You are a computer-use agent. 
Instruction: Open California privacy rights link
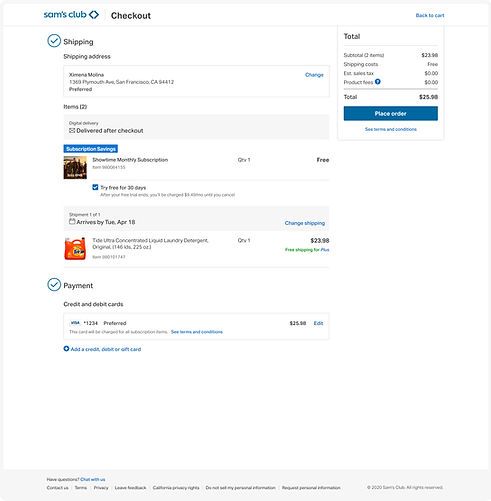[176, 488]
